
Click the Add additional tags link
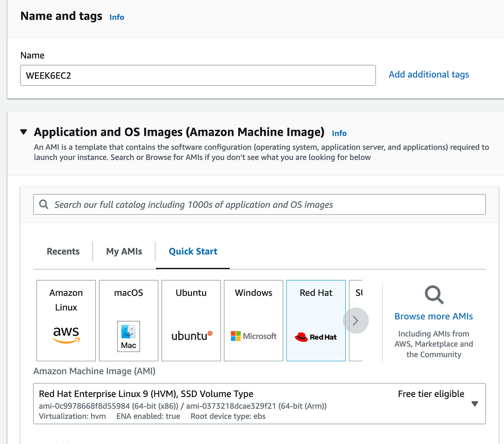(x=428, y=74)
